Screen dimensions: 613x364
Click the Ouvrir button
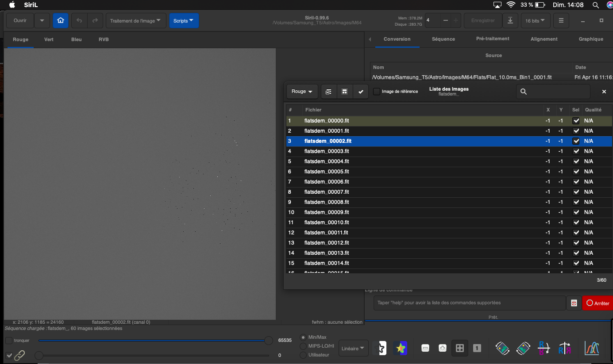(x=20, y=20)
